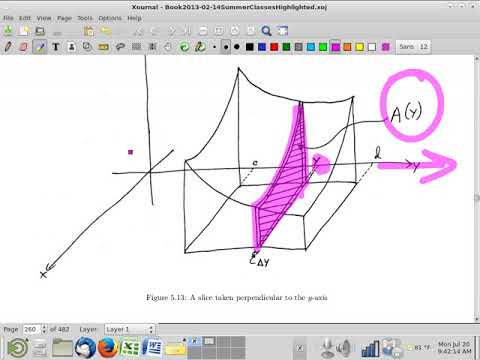
Task: Choose thick line thickness dot
Action: point(237,47)
